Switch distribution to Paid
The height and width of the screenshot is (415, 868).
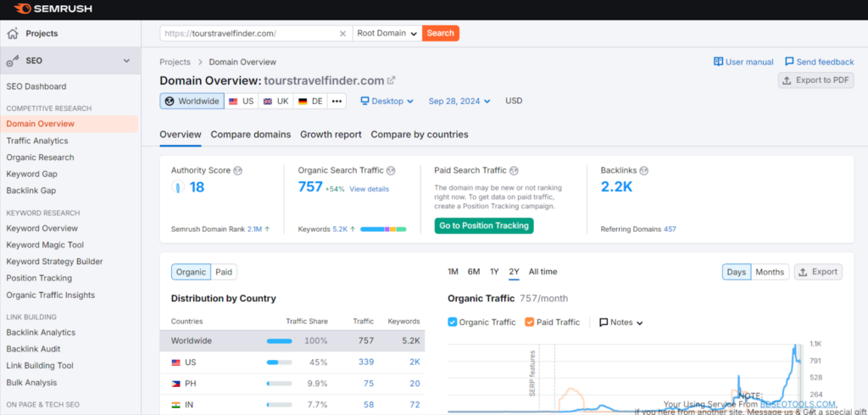click(x=224, y=272)
